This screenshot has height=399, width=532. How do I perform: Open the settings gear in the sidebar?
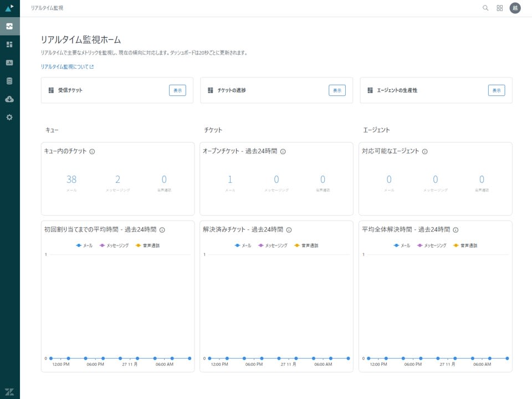[x=9, y=117]
